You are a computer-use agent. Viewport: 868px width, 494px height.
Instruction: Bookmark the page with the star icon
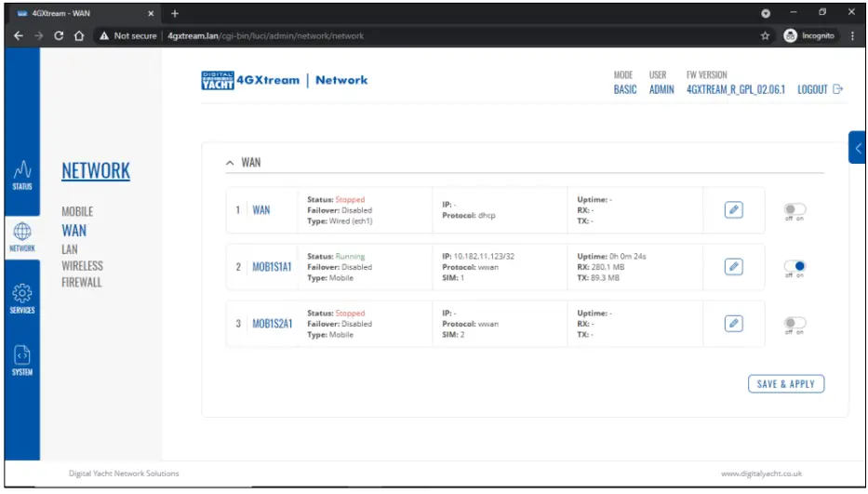(x=765, y=35)
